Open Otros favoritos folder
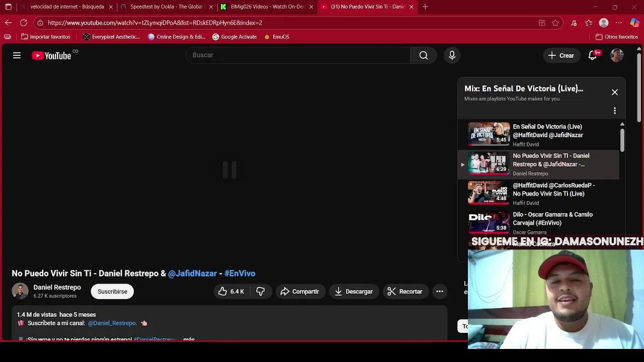Viewport: 644px width, 362px height. coord(617,37)
